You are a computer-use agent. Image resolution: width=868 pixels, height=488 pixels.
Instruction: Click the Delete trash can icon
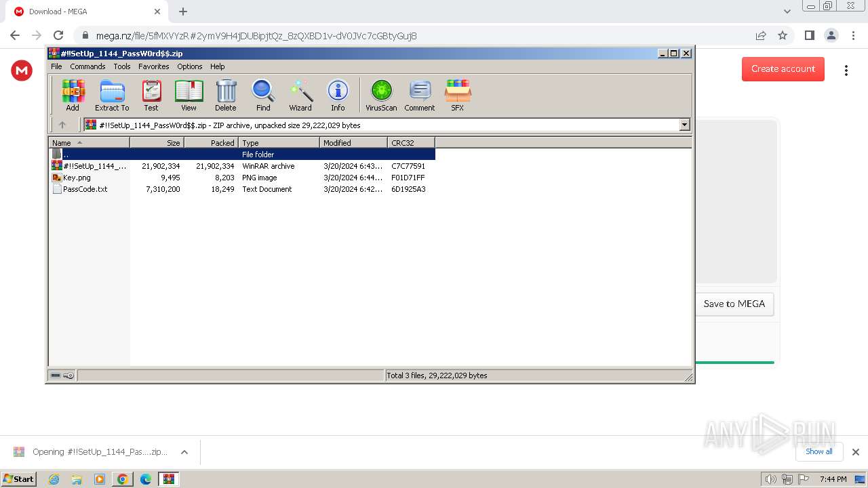[226, 95]
